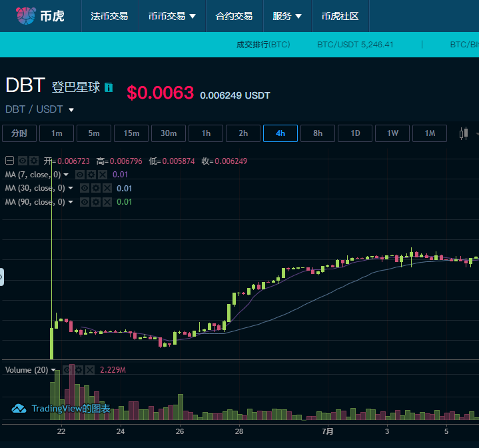
Task: Open the DBT coin info icon
Action: [x=109, y=87]
